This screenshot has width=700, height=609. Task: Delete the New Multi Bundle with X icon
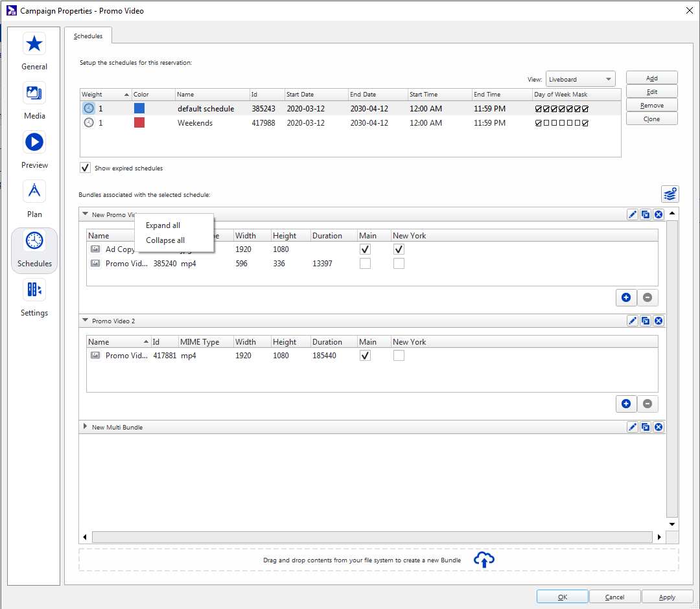(659, 427)
